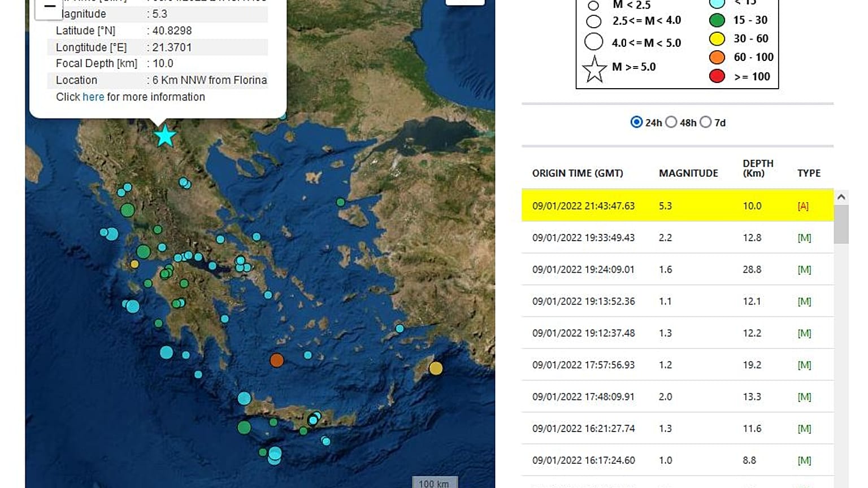Select event row 09/01/2022 19:12:37.48

click(678, 333)
